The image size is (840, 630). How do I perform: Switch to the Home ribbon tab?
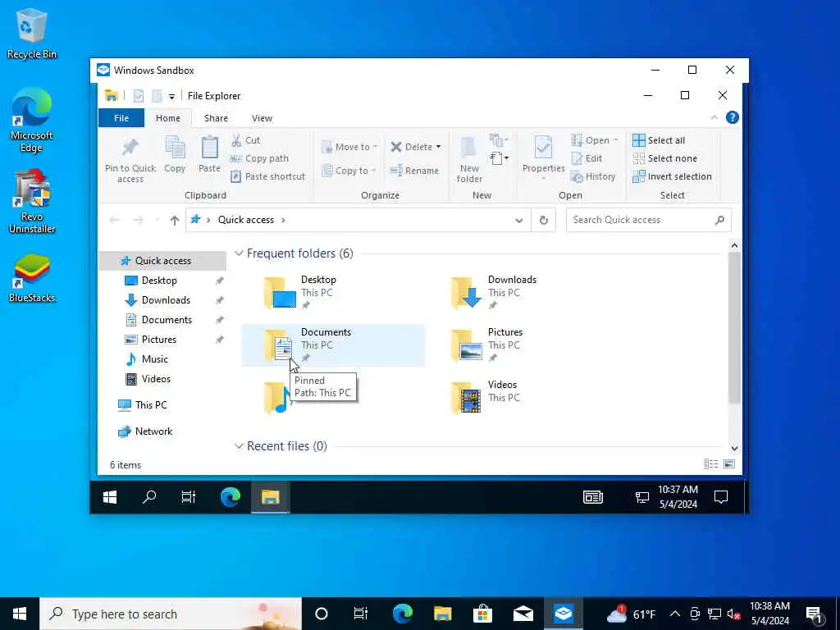click(167, 118)
